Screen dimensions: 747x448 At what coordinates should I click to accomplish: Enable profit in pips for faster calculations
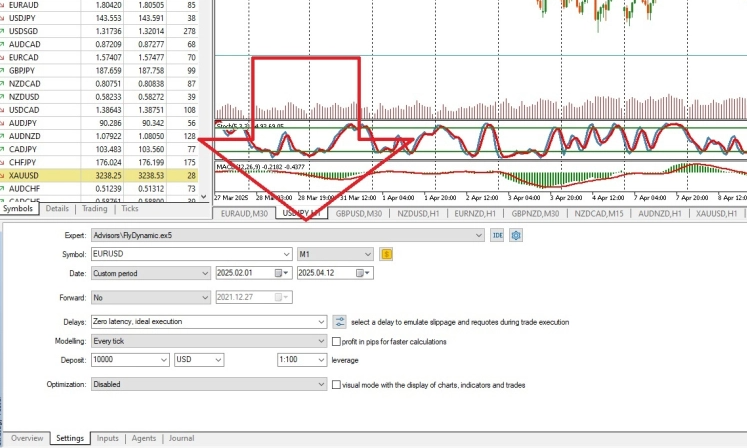pyautogui.click(x=336, y=342)
